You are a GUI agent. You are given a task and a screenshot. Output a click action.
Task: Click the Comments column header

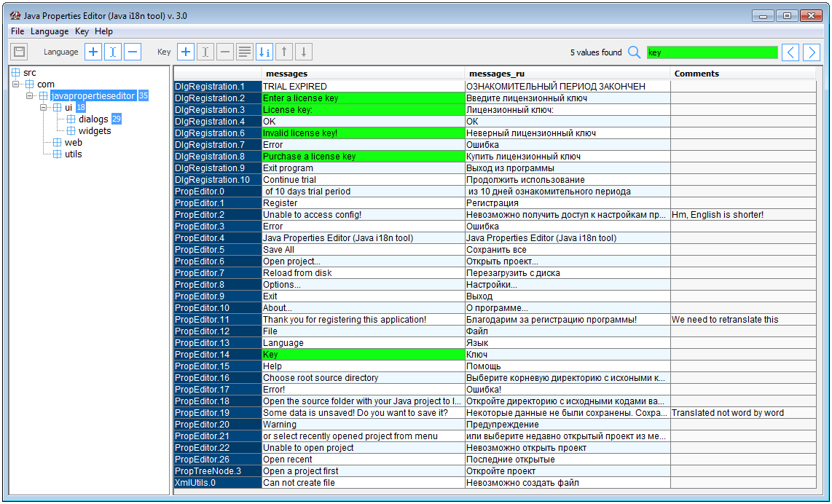click(743, 74)
